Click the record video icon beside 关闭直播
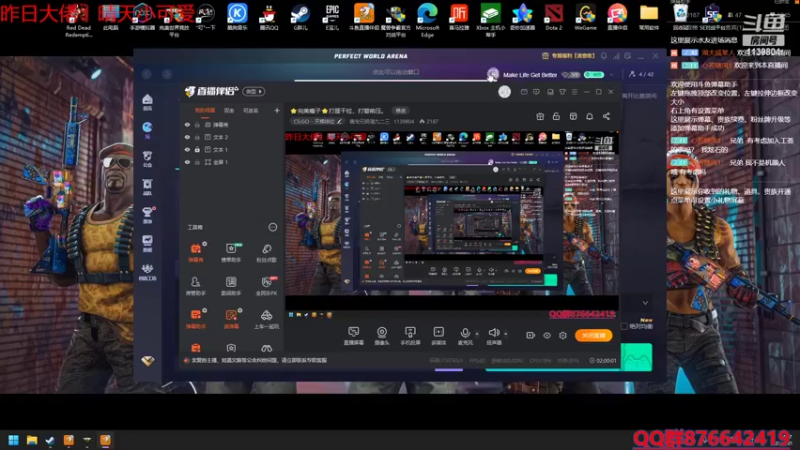 pos(531,335)
